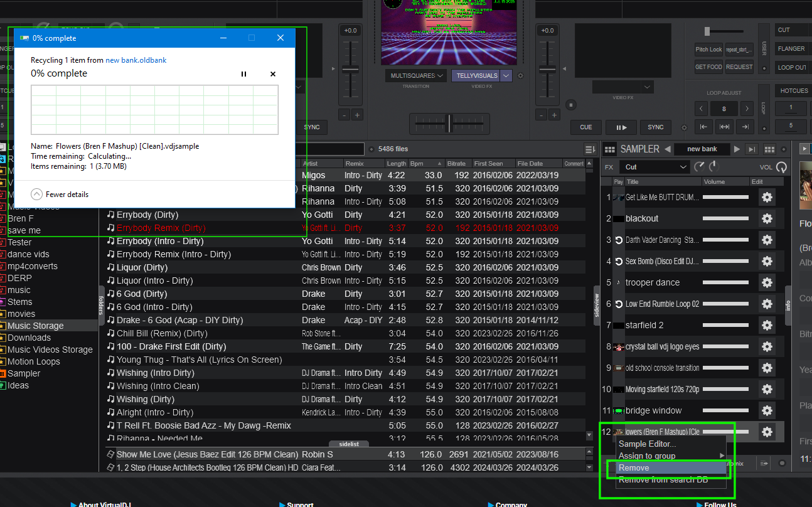Open the new bank.oldbank link
This screenshot has width=812, height=507.
point(136,60)
